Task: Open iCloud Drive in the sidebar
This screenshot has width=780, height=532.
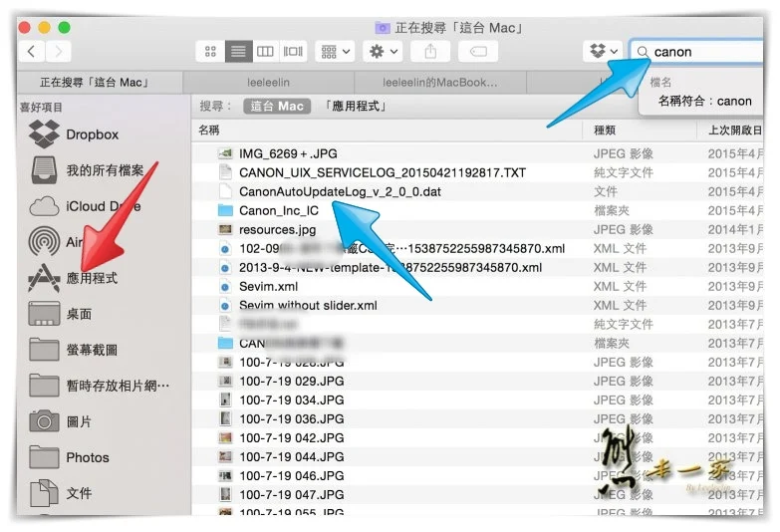Action: pos(85,206)
